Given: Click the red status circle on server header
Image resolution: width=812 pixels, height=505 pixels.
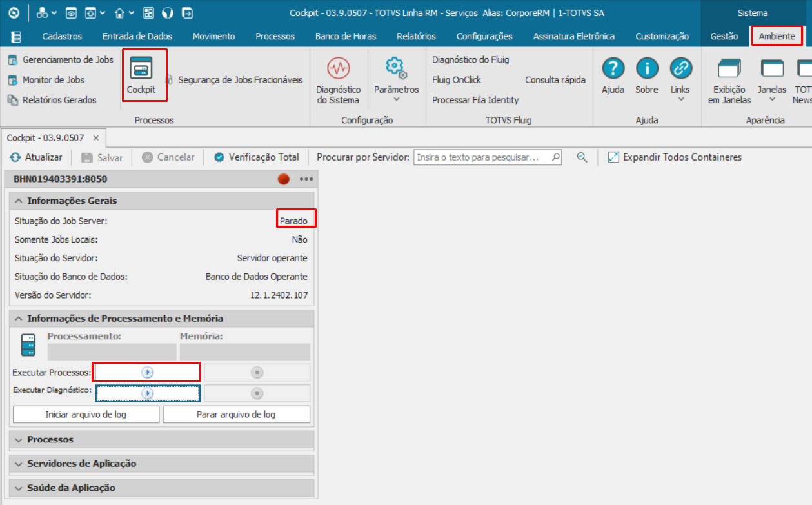Looking at the screenshot, I should click(284, 179).
